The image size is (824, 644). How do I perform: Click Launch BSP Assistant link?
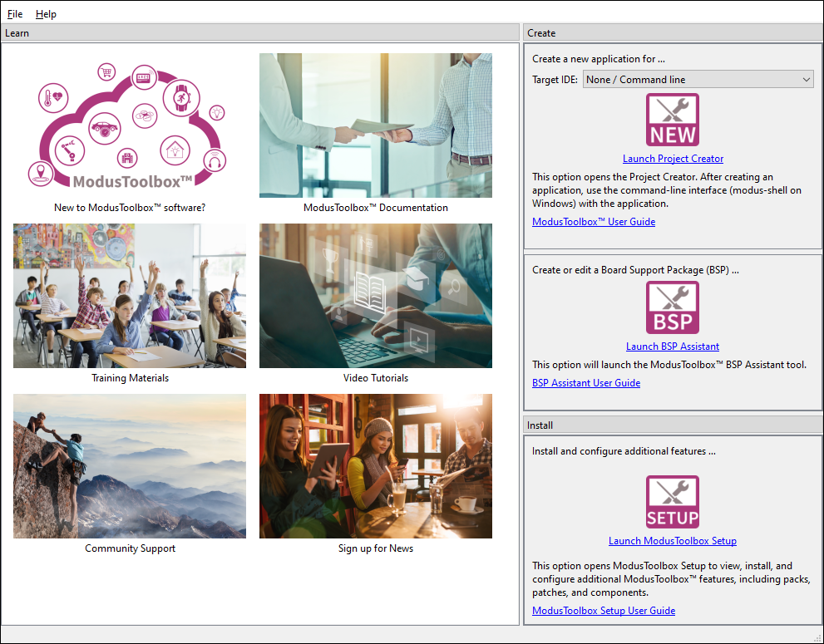tap(672, 347)
